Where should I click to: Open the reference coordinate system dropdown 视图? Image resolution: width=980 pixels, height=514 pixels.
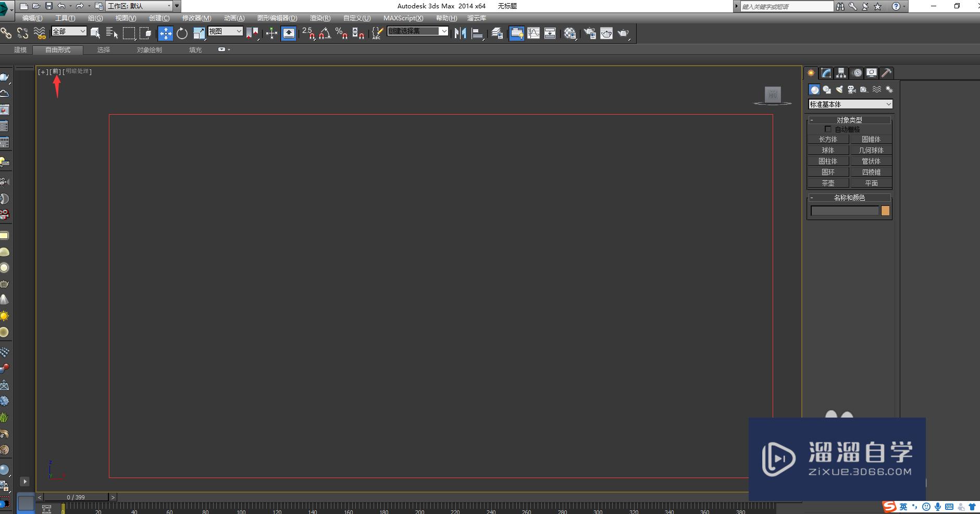pyautogui.click(x=226, y=31)
